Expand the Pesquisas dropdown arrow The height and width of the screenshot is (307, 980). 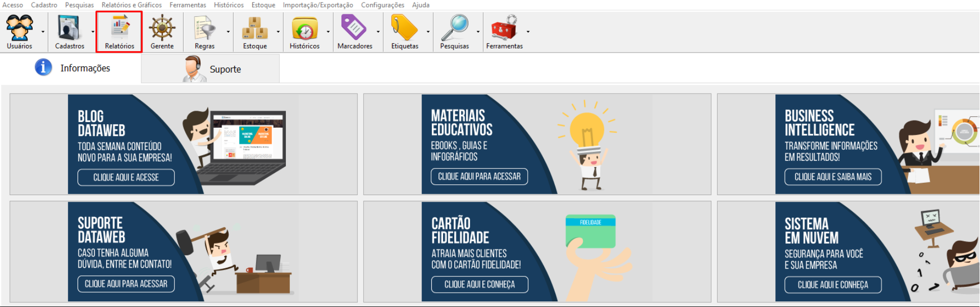click(x=478, y=32)
